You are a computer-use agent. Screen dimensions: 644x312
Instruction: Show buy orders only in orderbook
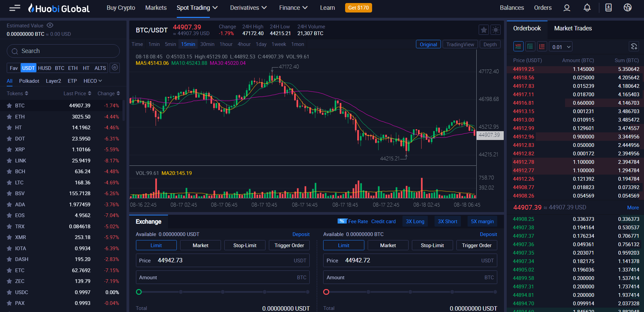click(x=530, y=47)
